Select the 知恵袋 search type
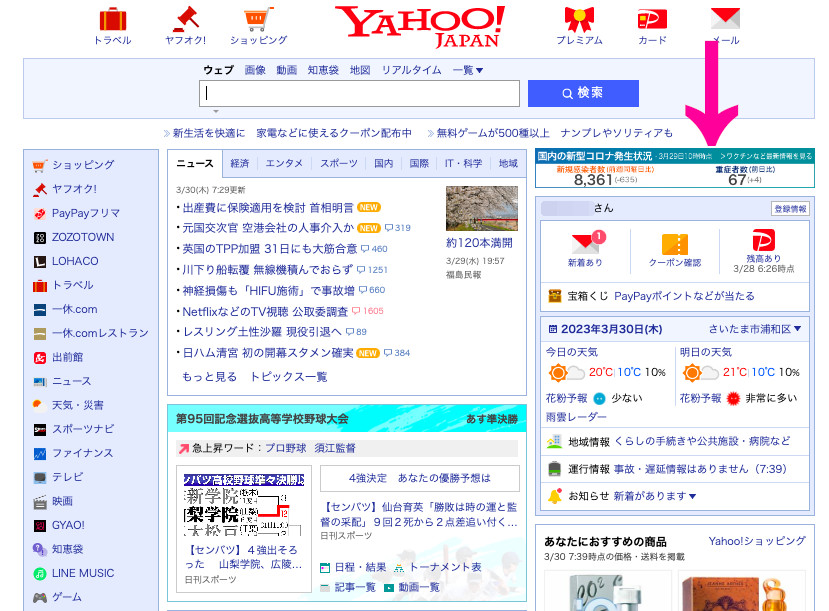The width and height of the screenshot is (829, 611). coord(323,70)
